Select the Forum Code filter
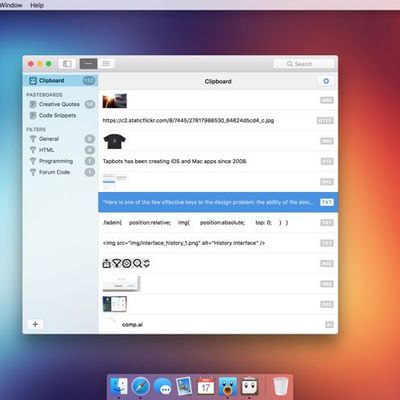 click(x=60, y=172)
